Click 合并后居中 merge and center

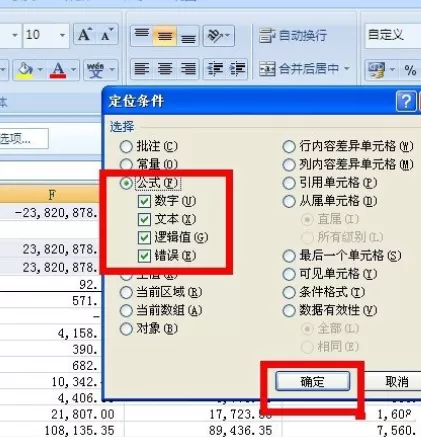tap(299, 69)
